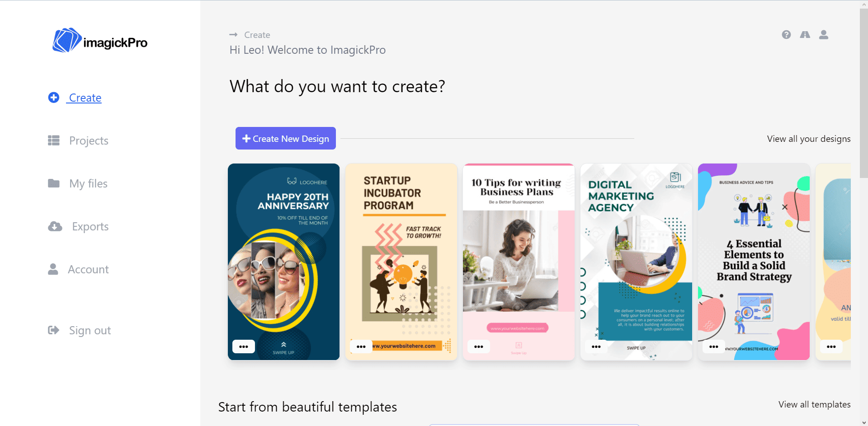Click the Create New Design button
This screenshot has height=426, width=868.
286,138
